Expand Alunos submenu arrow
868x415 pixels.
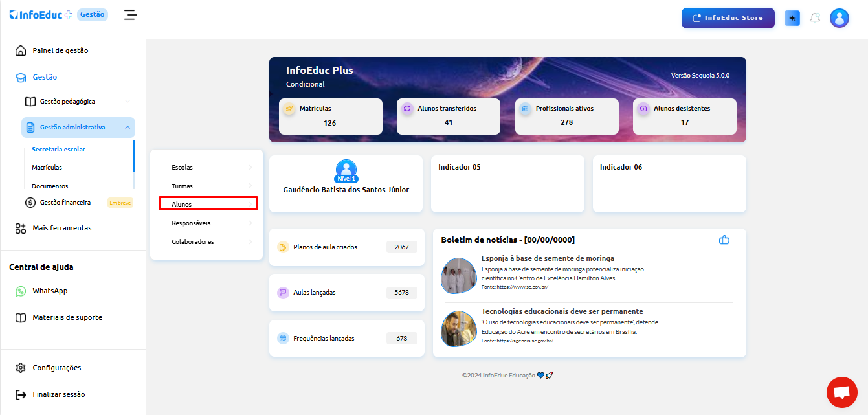(250, 205)
